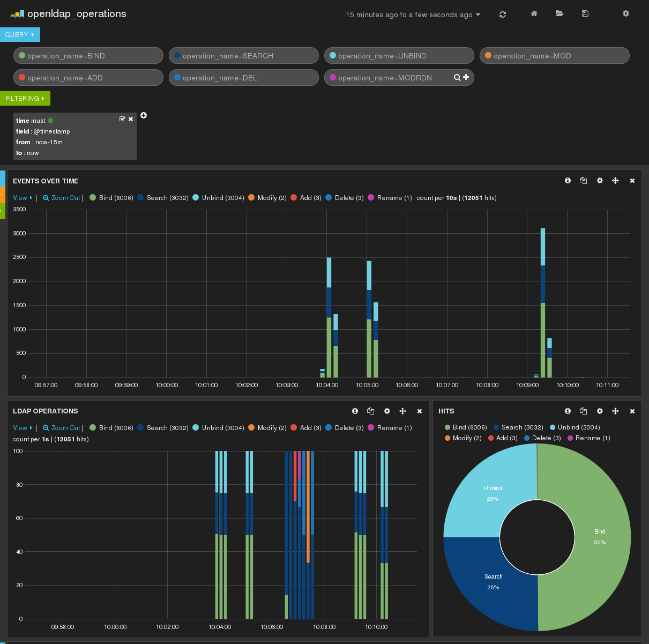Open the View menu in LDAP Operations
Screen dimensions: 649x644
pyautogui.click(x=21, y=428)
